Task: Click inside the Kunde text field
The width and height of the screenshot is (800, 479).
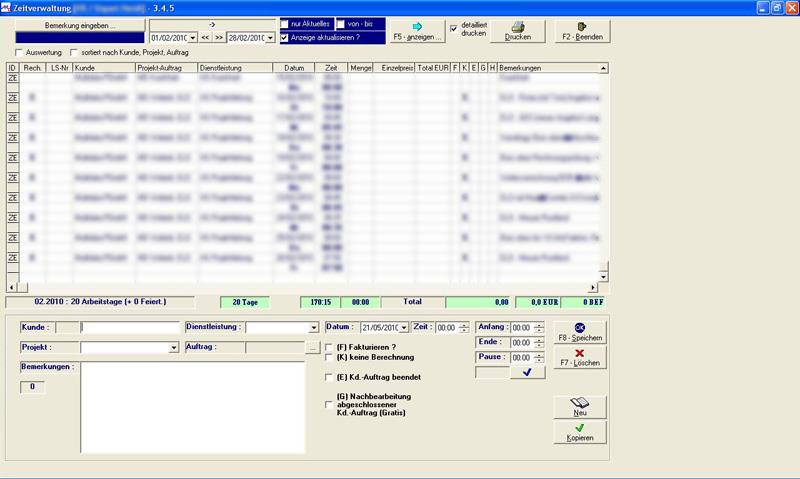Action: pos(129,327)
